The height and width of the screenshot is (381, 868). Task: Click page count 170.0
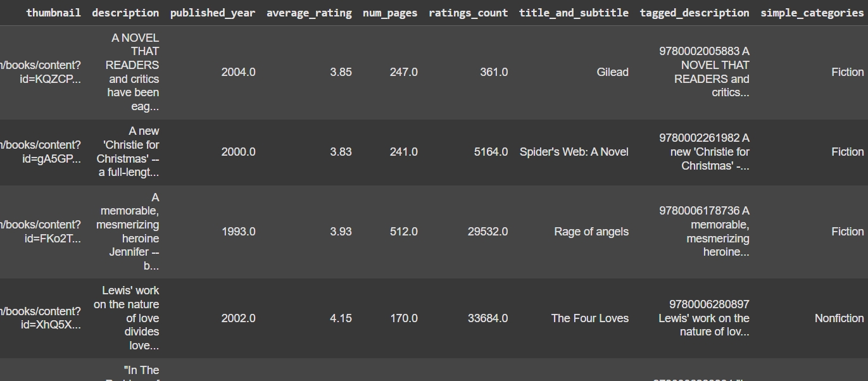click(x=404, y=318)
